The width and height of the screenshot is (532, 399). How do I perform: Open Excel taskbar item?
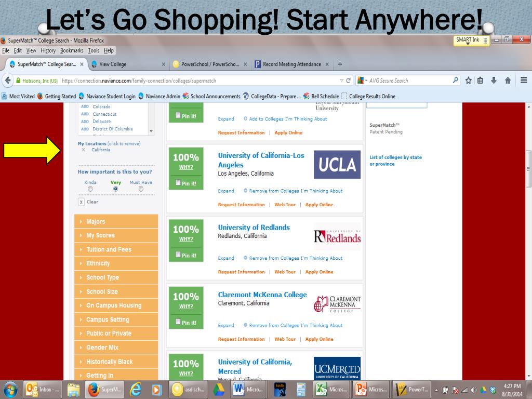point(330,390)
